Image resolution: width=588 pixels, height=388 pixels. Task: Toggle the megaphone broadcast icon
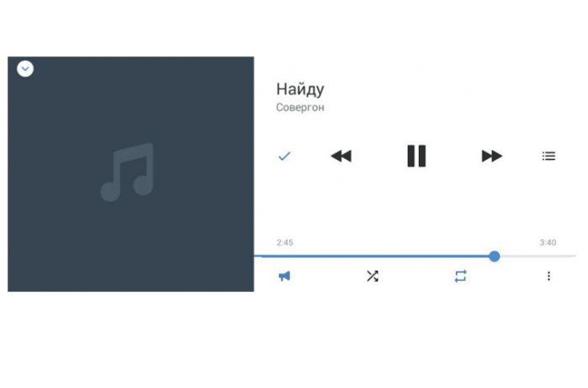[284, 277]
